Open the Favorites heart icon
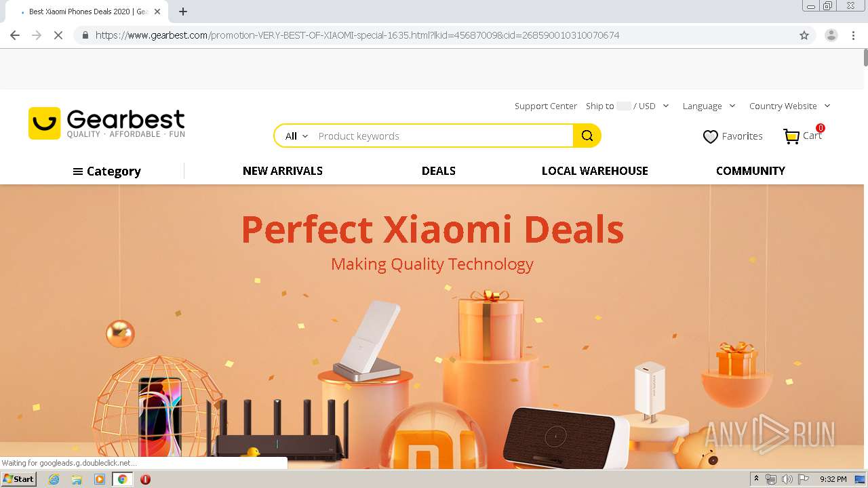The width and height of the screenshot is (868, 488). pos(710,136)
